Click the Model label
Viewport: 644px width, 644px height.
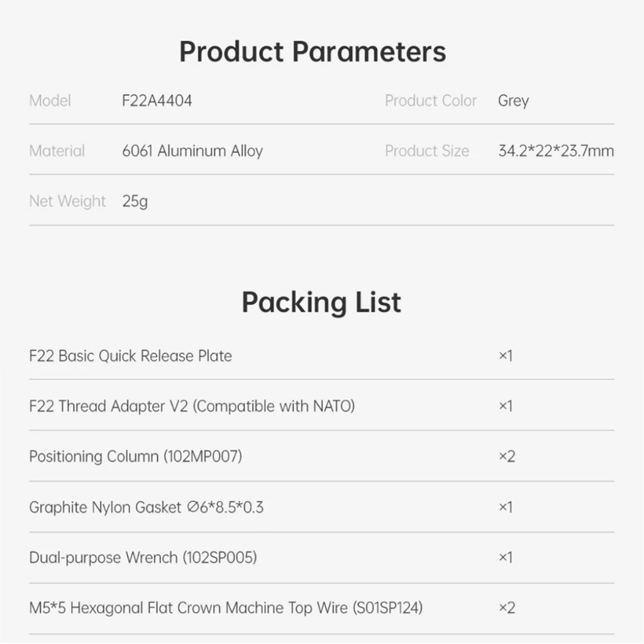(x=50, y=101)
